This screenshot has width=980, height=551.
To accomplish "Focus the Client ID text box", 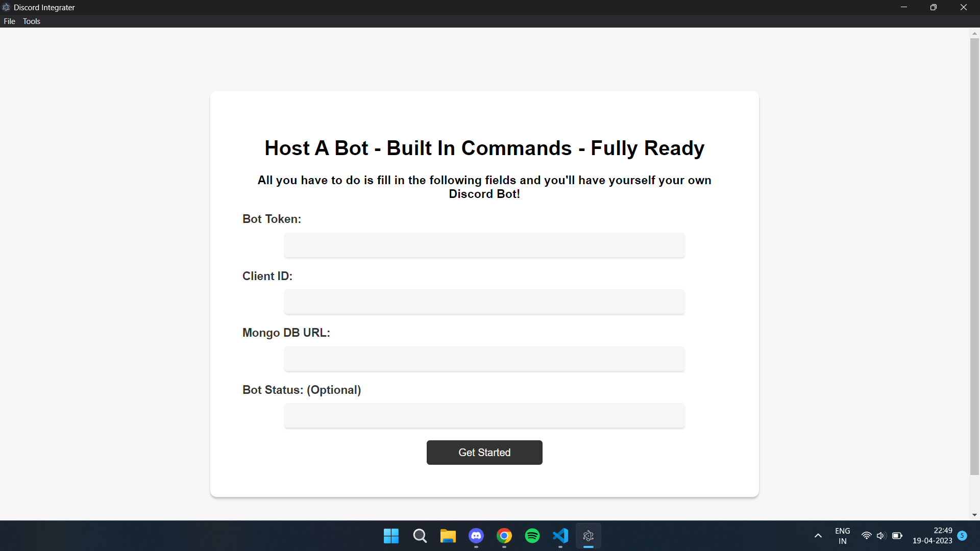I will (484, 302).
